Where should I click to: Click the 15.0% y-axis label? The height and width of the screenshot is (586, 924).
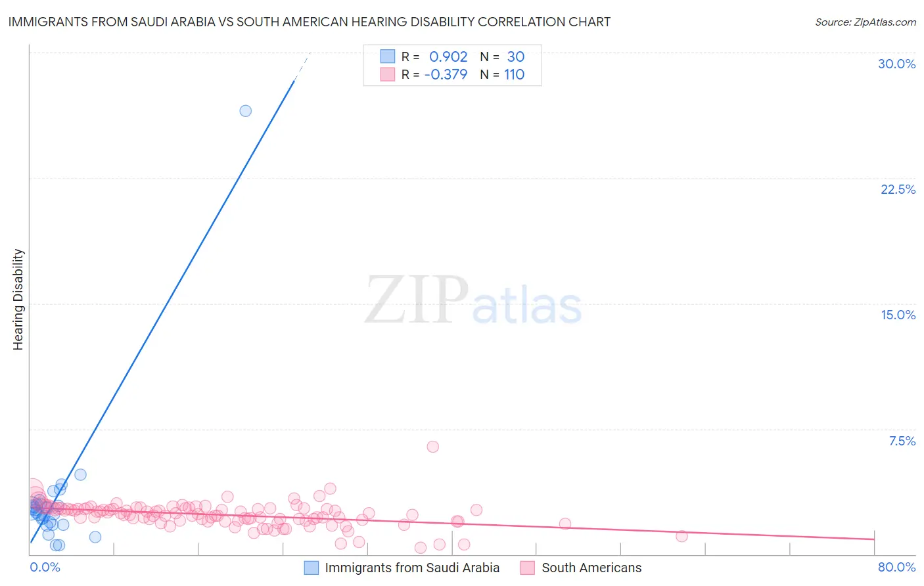click(x=898, y=315)
